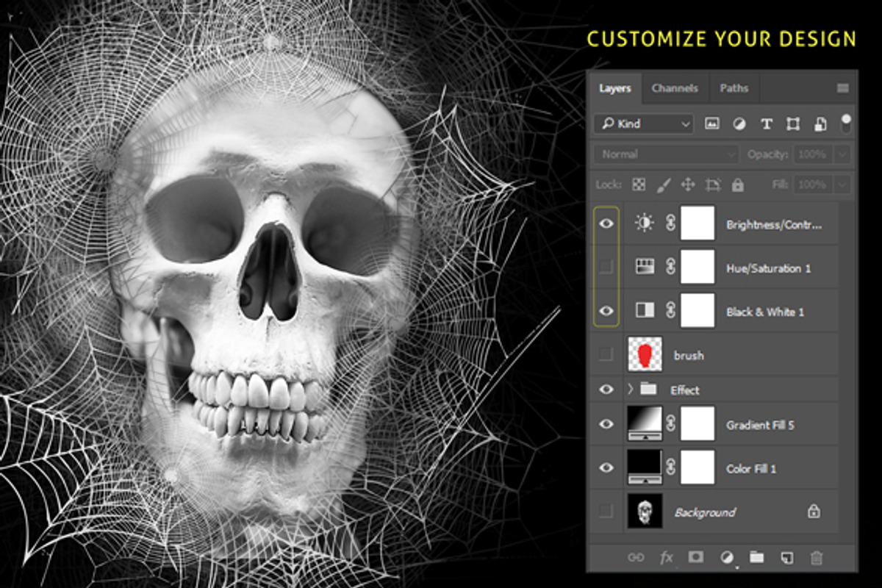Image resolution: width=882 pixels, height=588 pixels.
Task: Click the Lock all padlock icon
Action: pos(738,184)
